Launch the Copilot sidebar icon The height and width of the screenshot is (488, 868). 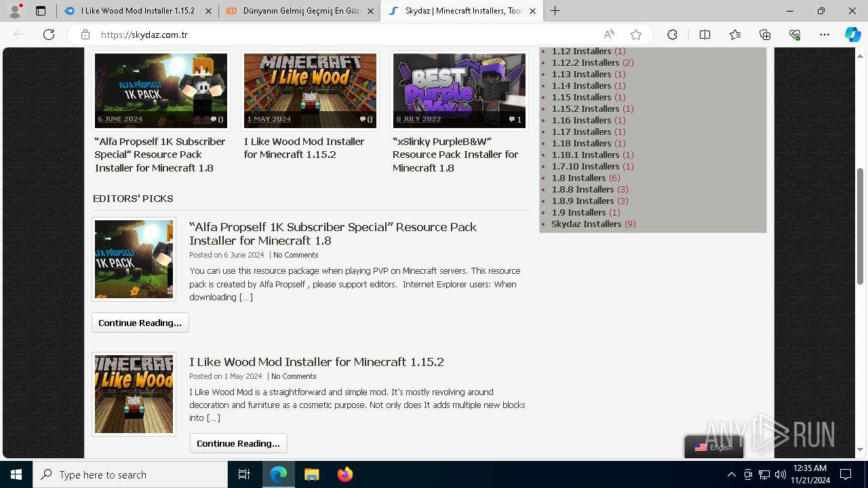pyautogui.click(x=852, y=35)
